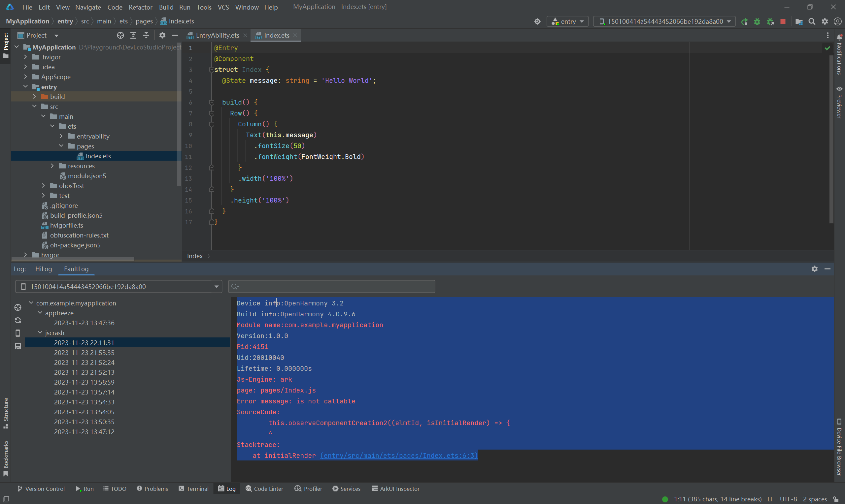The image size is (845, 504).
Task: Toggle the read-only lock icon in the status bar
Action: (836, 499)
